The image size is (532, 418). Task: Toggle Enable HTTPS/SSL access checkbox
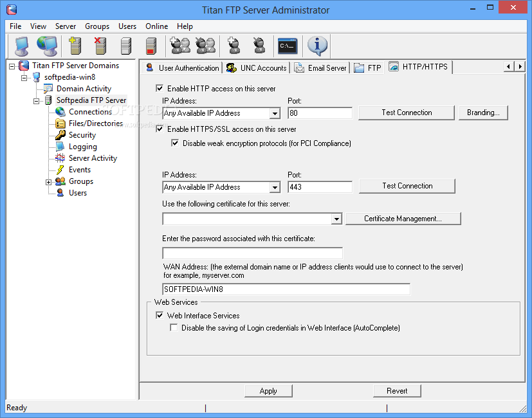(160, 129)
